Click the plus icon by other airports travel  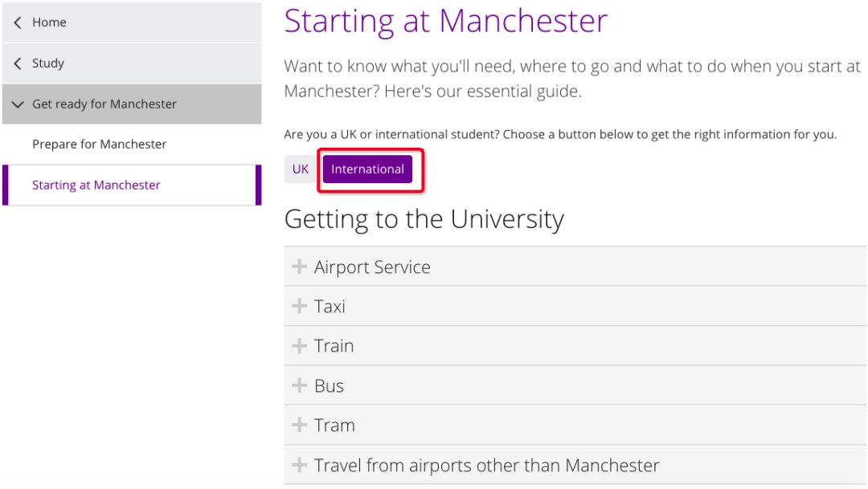299,465
